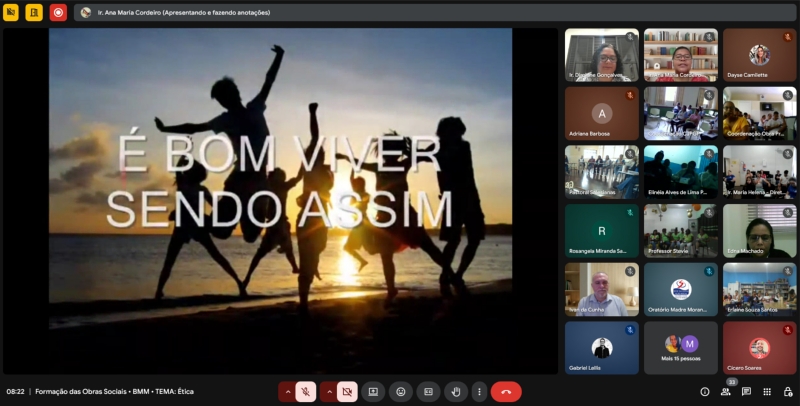Open the meeting details info icon
800x406 pixels.
pyautogui.click(x=704, y=392)
